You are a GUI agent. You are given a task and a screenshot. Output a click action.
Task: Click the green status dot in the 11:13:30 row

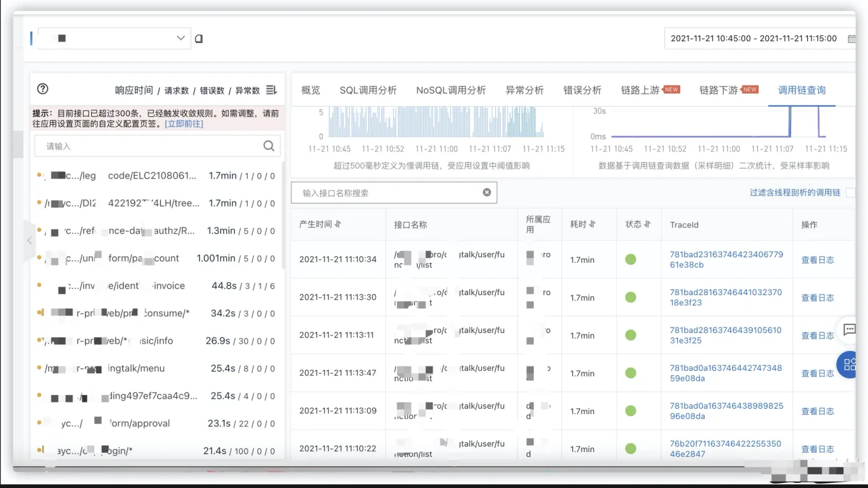pyautogui.click(x=631, y=297)
